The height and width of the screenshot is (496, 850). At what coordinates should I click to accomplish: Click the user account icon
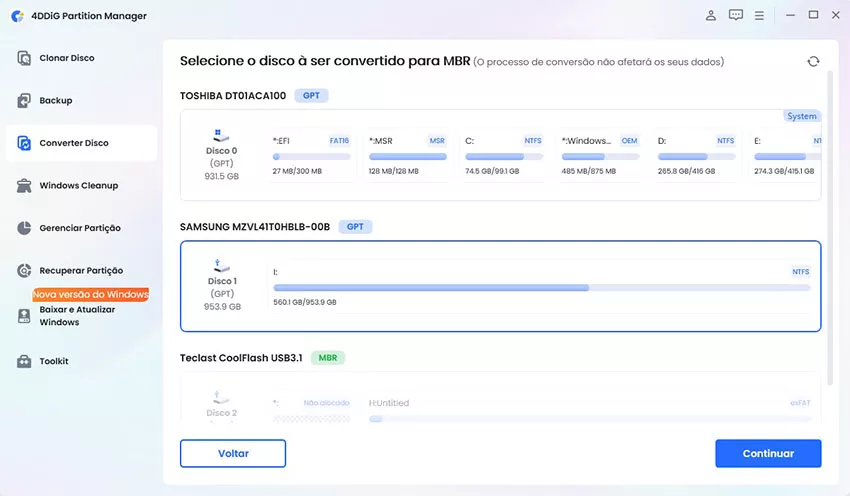click(x=711, y=15)
